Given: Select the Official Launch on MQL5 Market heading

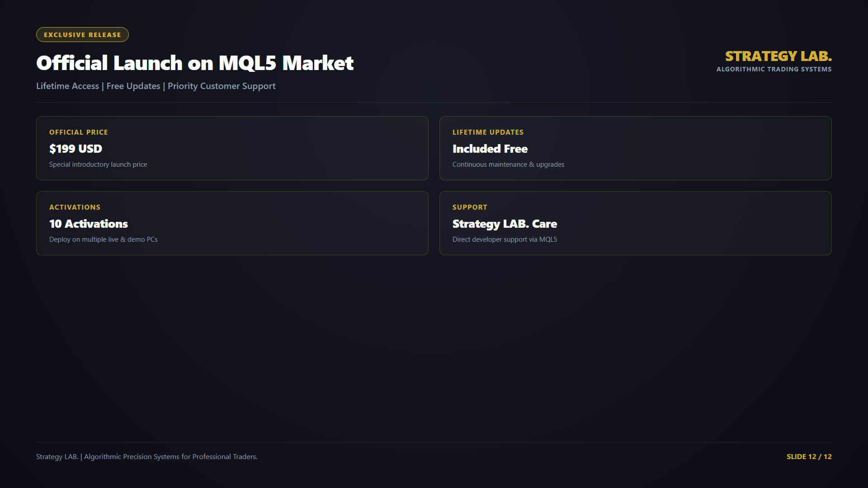Looking at the screenshot, I should click(195, 63).
